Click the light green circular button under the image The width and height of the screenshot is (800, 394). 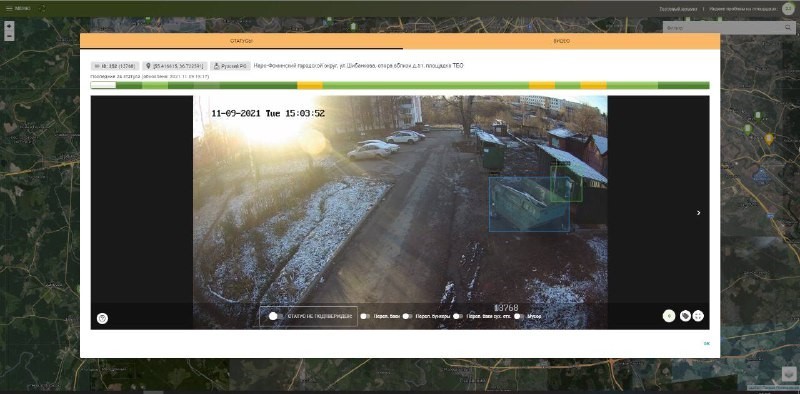point(669,316)
